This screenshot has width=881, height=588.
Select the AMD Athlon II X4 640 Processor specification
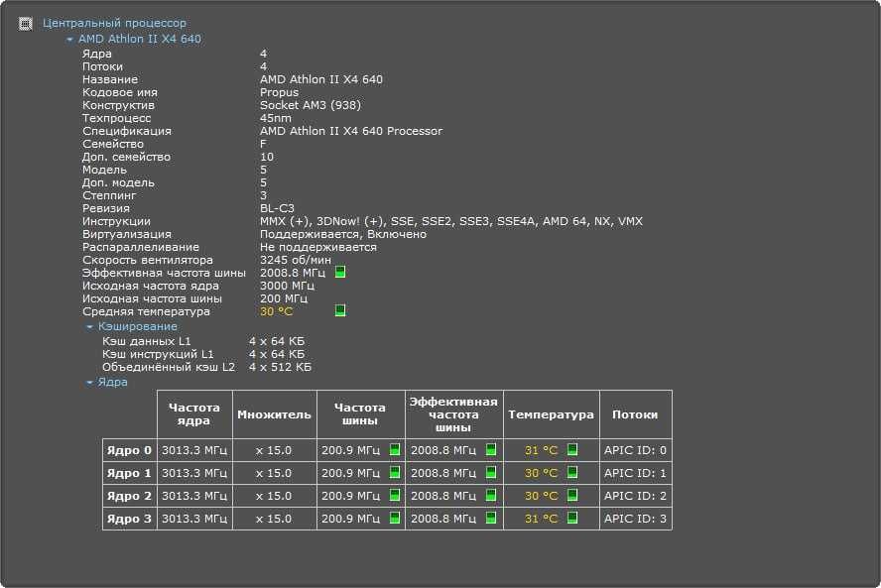tap(351, 131)
